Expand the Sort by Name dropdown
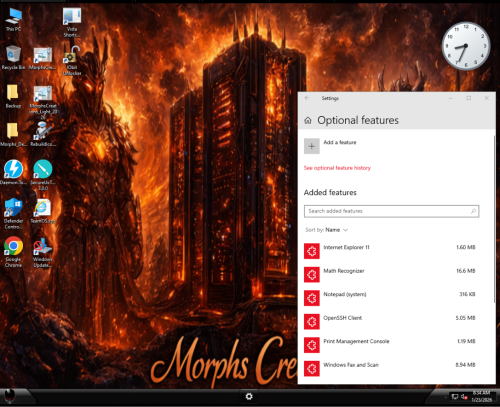Screen dimensions: 500x407 click(x=327, y=230)
